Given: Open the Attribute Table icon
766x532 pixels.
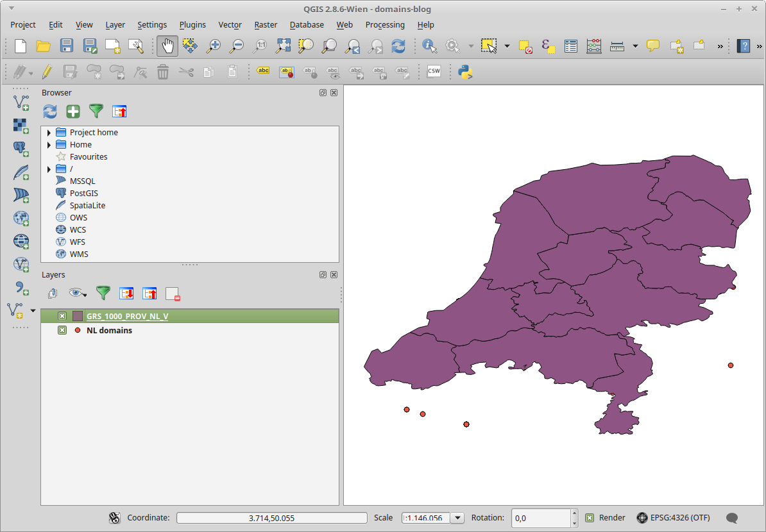Looking at the screenshot, I should coord(570,46).
